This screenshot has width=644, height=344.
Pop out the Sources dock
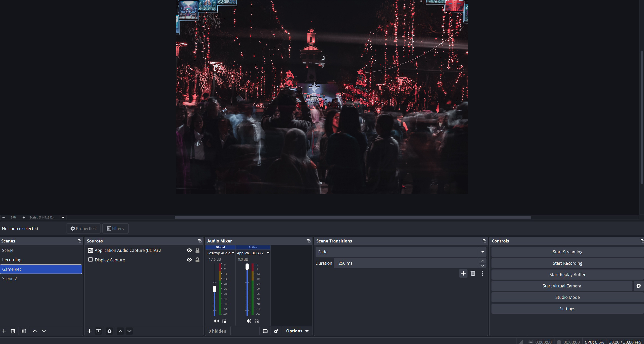200,241
